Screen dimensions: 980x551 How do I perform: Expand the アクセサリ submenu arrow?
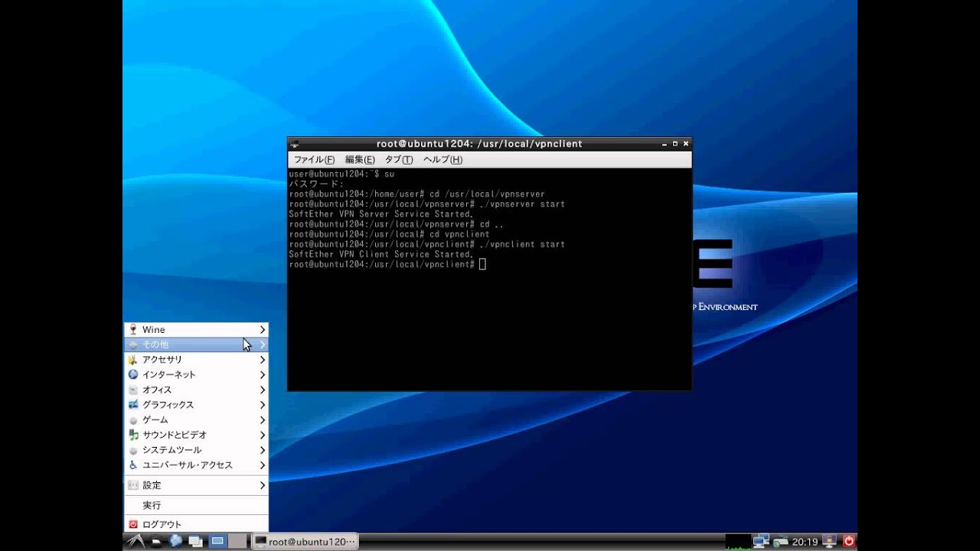click(262, 360)
